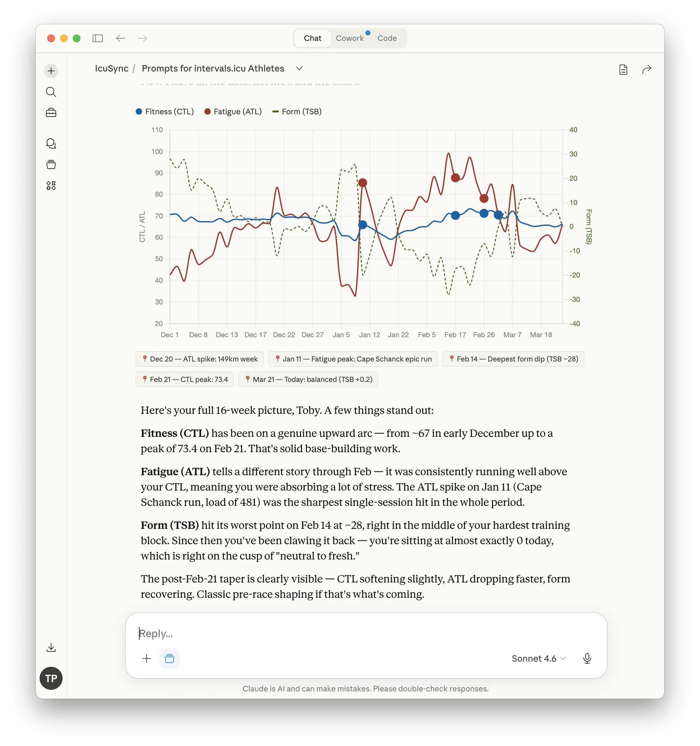700x746 pixels.
Task: Switch to the Cowork tab
Action: tap(350, 38)
